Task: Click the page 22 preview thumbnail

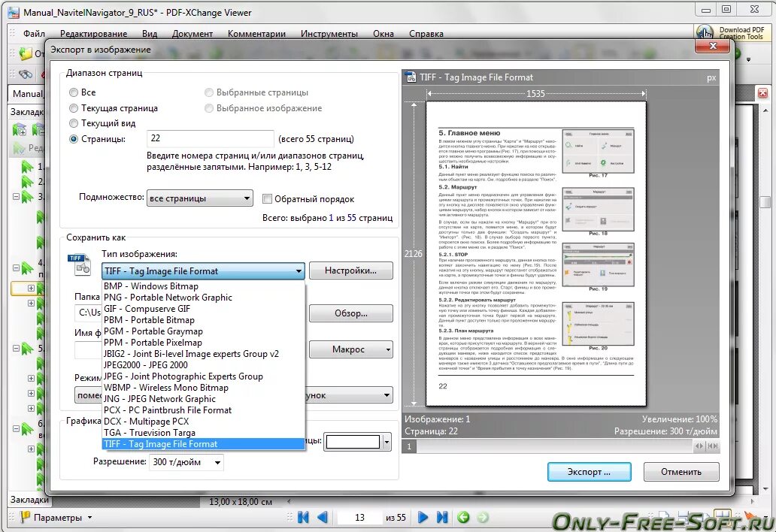Action: (536, 254)
